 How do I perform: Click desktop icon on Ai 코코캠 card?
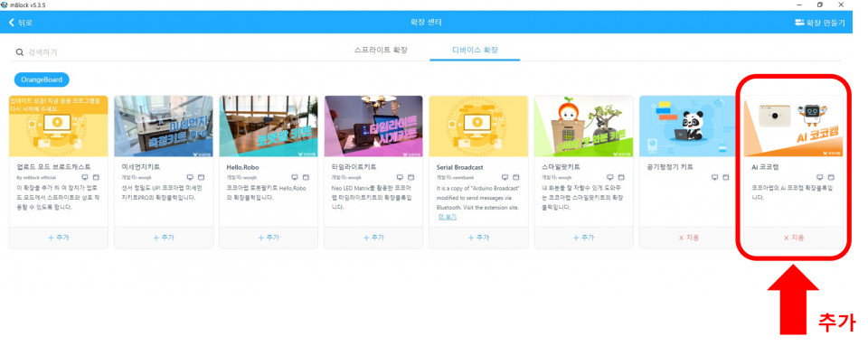(x=820, y=177)
